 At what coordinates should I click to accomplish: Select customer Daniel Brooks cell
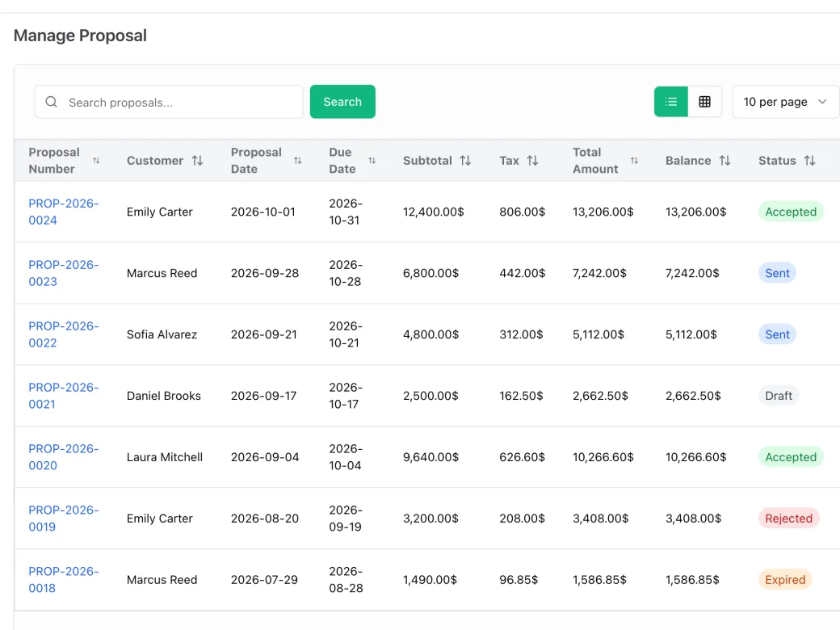click(164, 396)
